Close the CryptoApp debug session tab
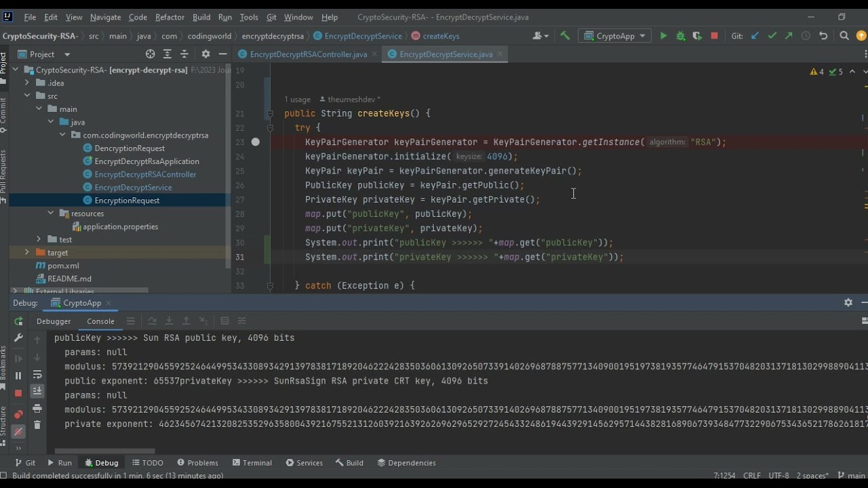 click(x=108, y=303)
